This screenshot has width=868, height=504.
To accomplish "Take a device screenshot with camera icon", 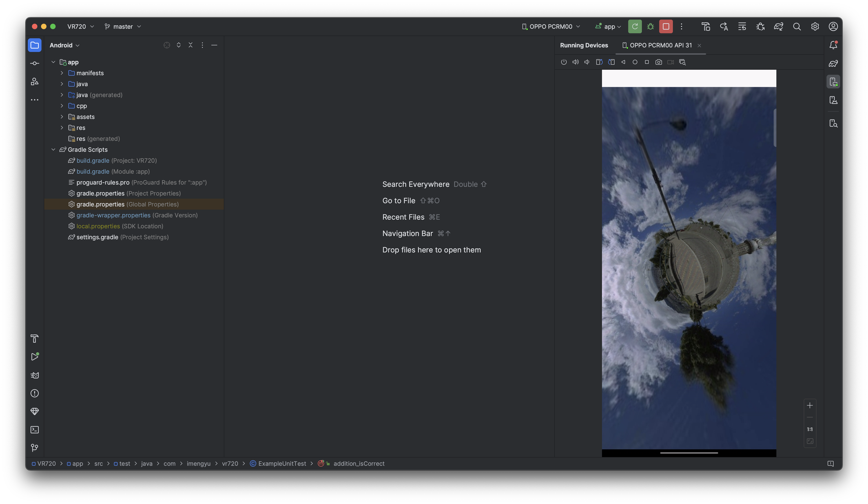I will pos(658,62).
